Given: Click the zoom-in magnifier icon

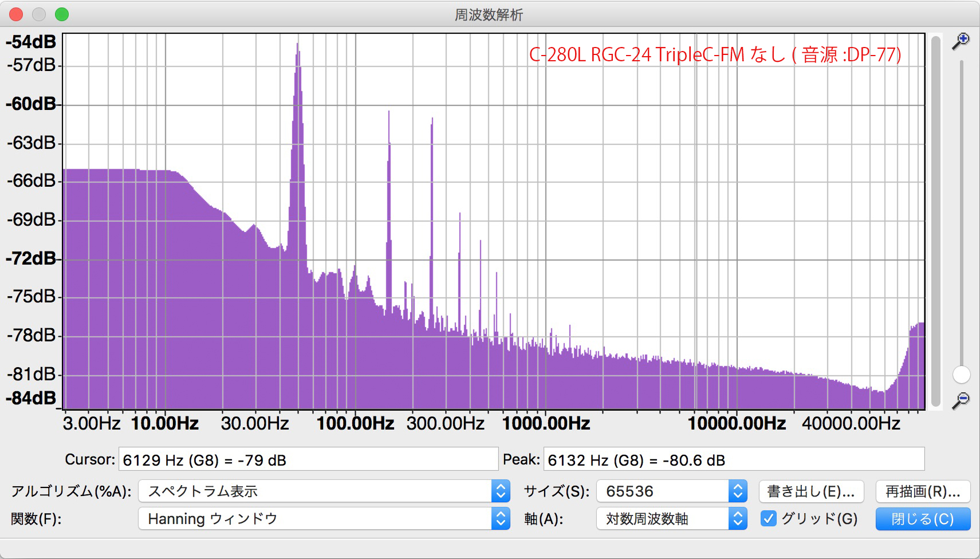Looking at the screenshot, I should [961, 41].
